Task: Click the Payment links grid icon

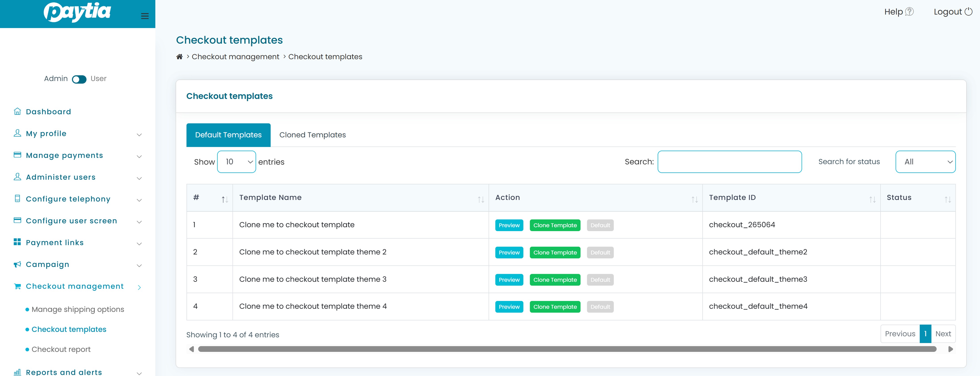Action: coord(17,242)
